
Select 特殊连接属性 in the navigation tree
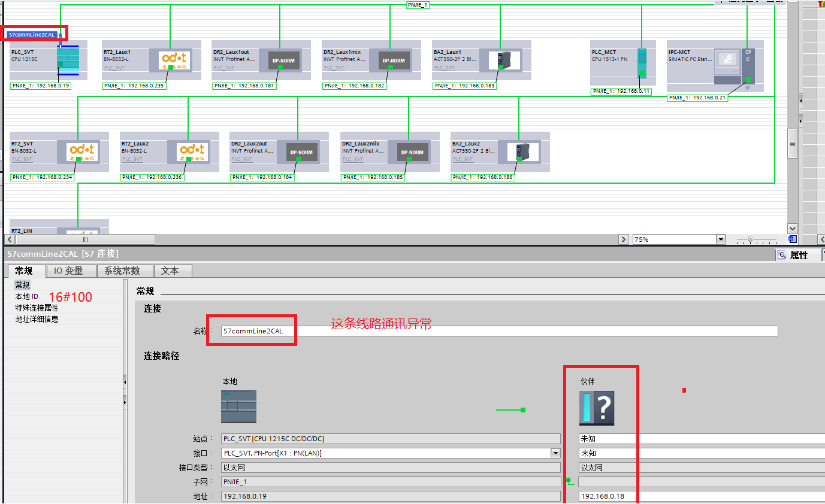pyautogui.click(x=37, y=308)
